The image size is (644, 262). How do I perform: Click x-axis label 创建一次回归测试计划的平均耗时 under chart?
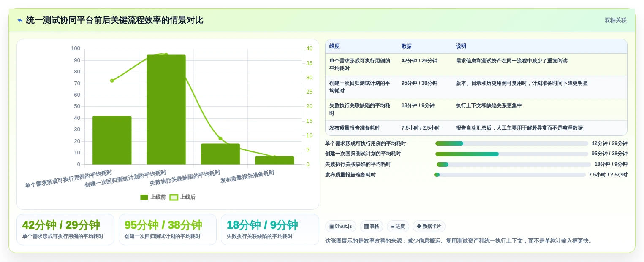[125, 179]
